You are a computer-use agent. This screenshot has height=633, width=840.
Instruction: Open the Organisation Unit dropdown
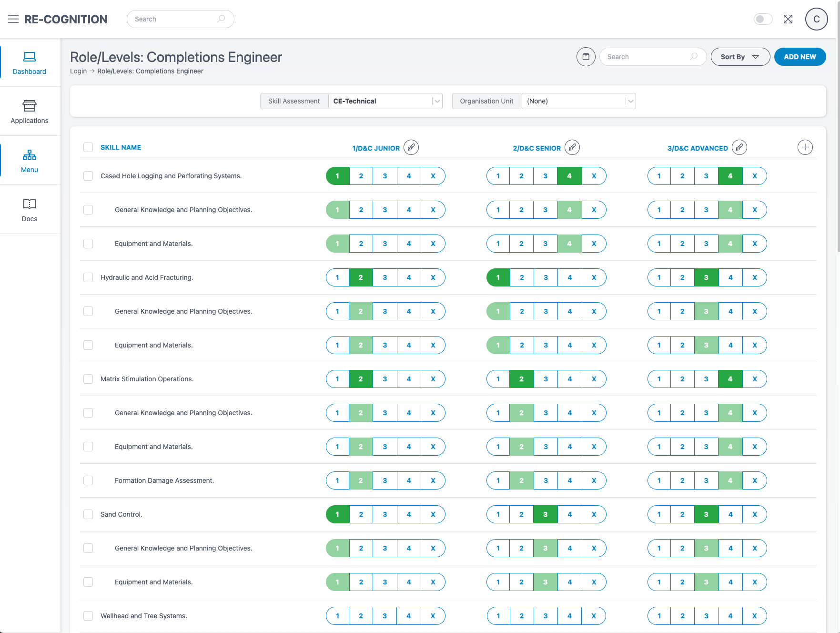click(x=578, y=101)
